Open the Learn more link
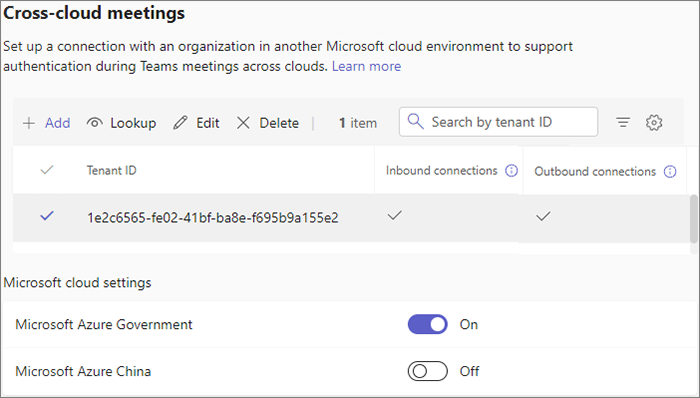This screenshot has height=398, width=700. [367, 66]
